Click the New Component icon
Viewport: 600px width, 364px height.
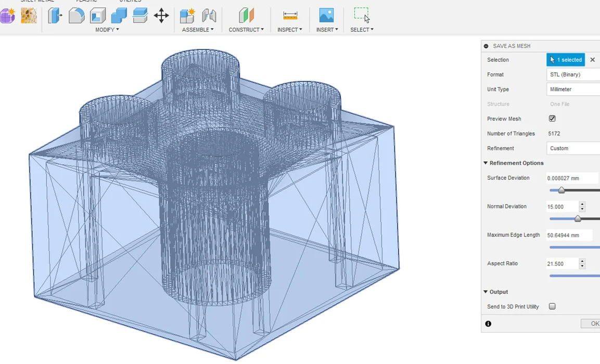click(x=187, y=16)
